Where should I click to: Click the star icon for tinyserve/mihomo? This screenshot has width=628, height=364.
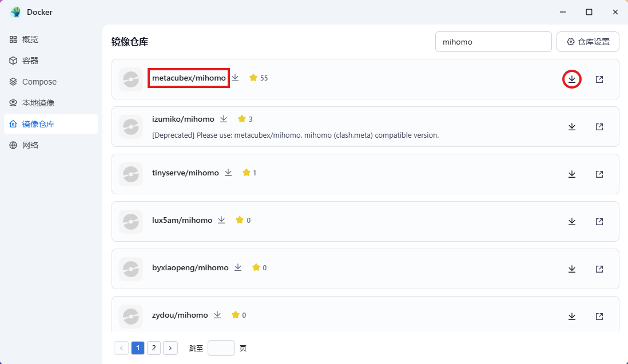click(247, 173)
